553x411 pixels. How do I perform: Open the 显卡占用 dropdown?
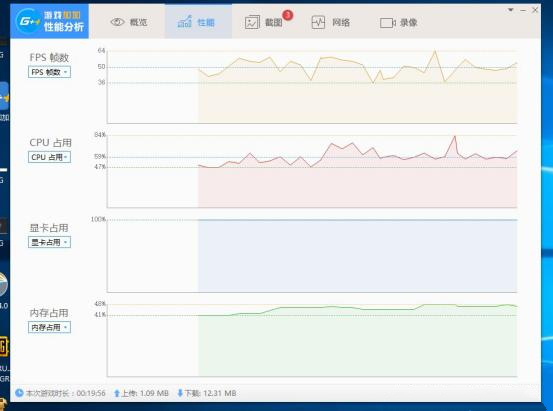pos(49,242)
